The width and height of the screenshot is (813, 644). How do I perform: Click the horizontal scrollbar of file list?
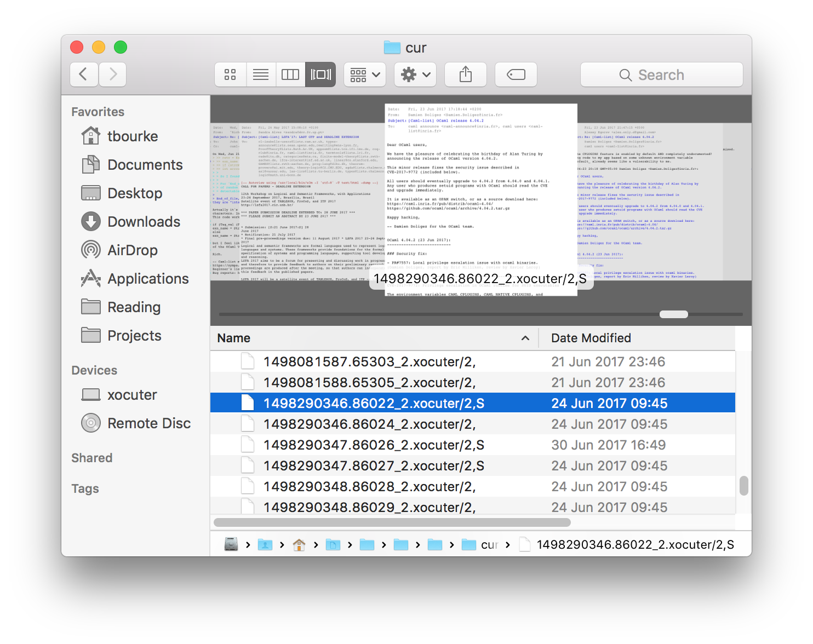tap(392, 522)
